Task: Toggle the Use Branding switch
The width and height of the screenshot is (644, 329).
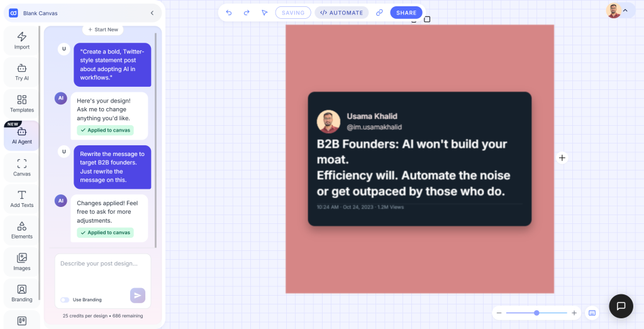Action: coord(65,300)
